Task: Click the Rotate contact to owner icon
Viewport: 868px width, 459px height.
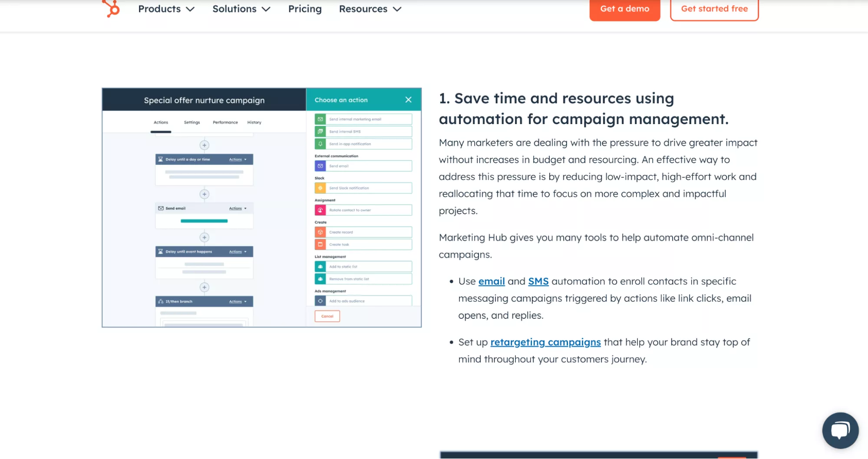Action: pos(320,210)
